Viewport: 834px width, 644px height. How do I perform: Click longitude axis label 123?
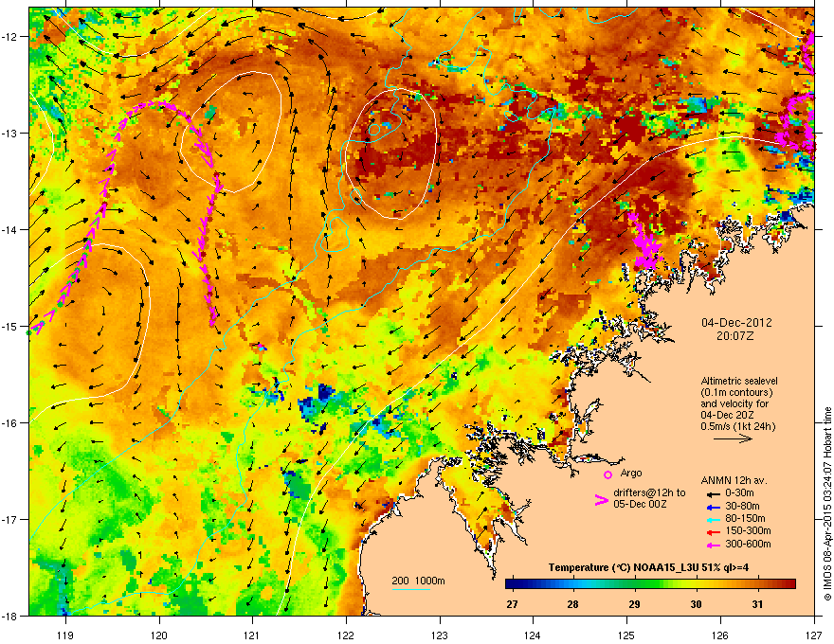pos(440,635)
